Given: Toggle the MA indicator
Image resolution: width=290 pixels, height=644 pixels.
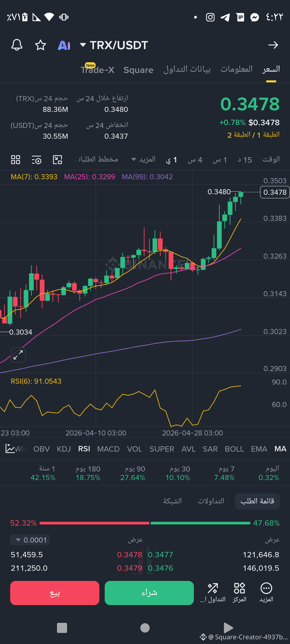Looking at the screenshot, I should (x=280, y=449).
